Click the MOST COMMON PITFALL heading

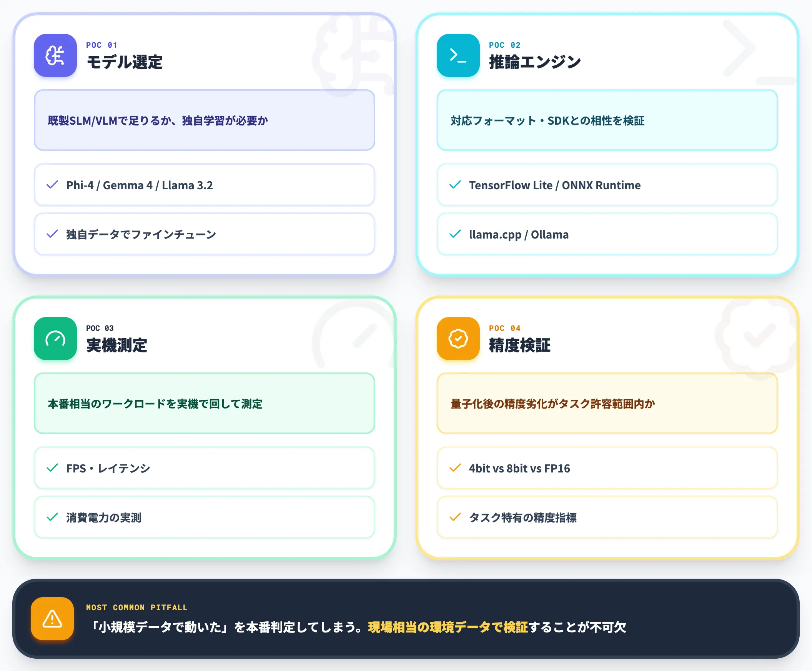137,608
